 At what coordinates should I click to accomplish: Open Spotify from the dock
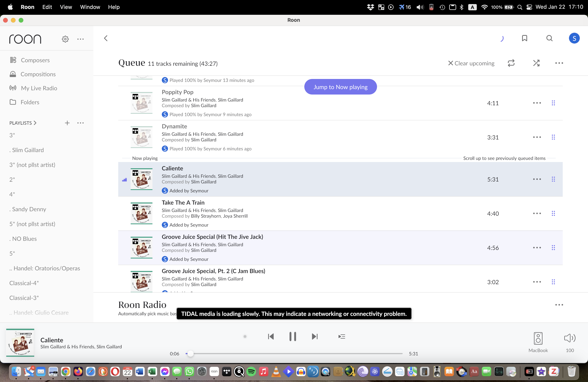coord(251,371)
